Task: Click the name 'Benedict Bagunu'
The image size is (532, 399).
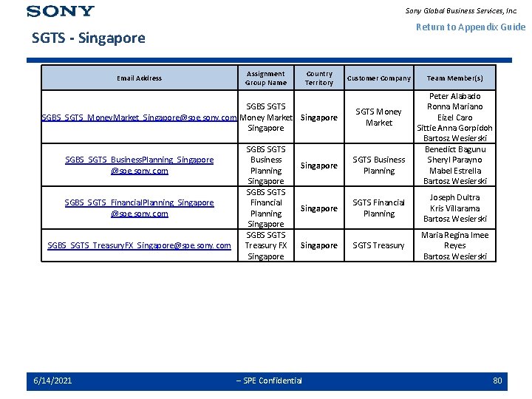Action: (x=455, y=149)
